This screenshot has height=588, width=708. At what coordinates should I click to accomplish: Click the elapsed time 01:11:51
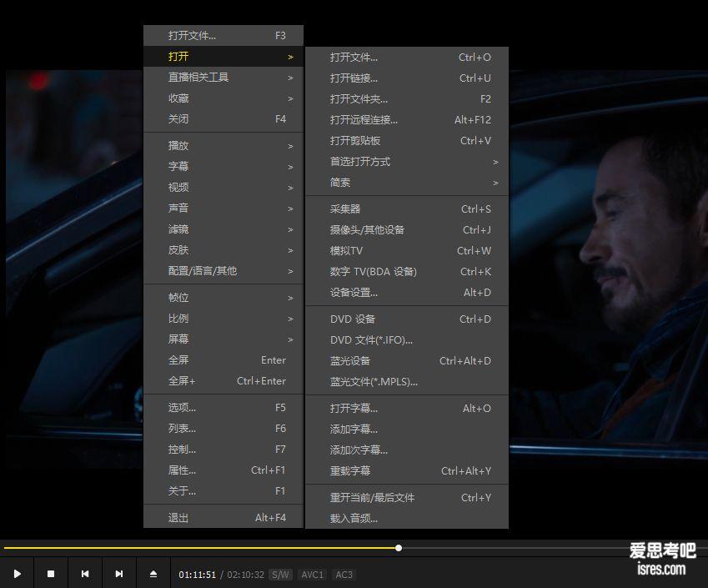pos(198,575)
